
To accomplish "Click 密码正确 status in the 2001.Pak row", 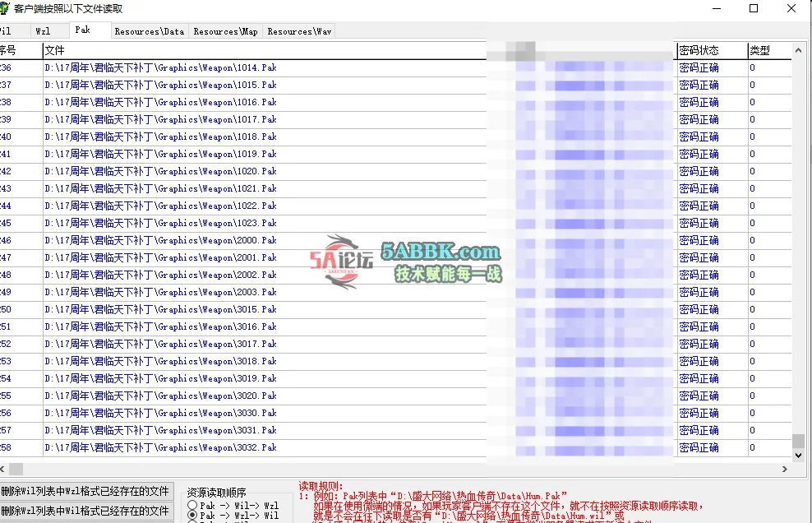I will (699, 257).
